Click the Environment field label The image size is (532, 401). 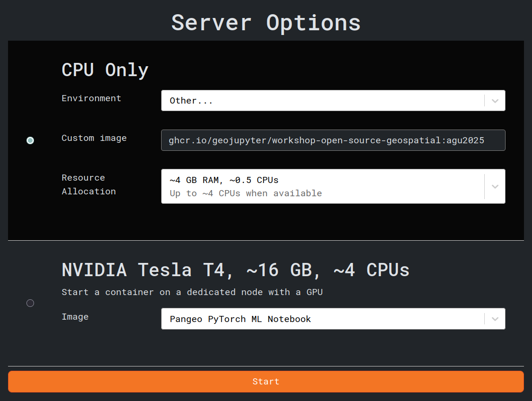point(91,98)
